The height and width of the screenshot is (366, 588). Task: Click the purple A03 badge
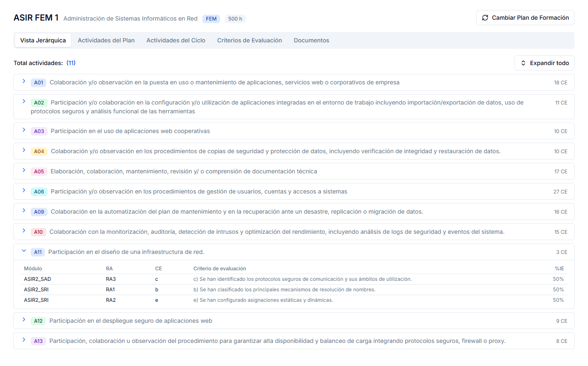[x=39, y=131]
